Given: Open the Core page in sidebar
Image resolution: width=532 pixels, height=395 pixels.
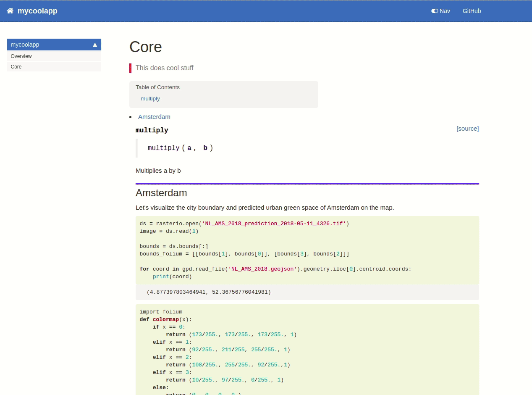Looking at the screenshot, I should 54,67.
